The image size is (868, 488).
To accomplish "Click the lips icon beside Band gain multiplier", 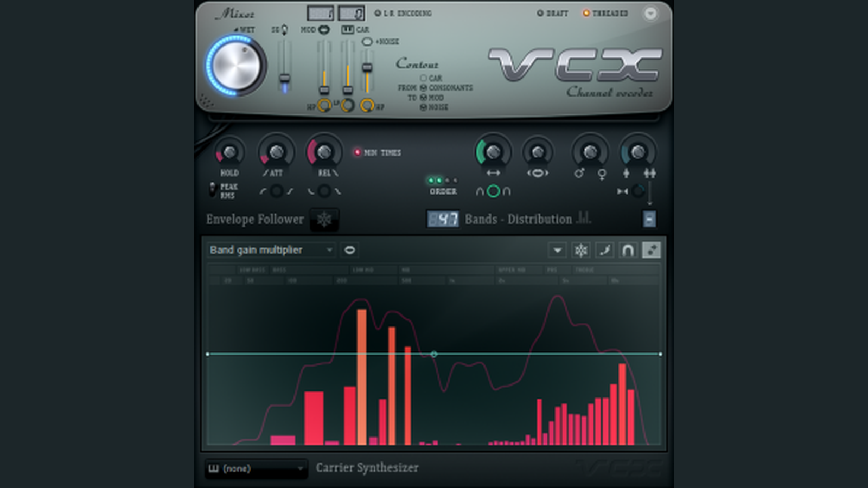I will pos(350,250).
